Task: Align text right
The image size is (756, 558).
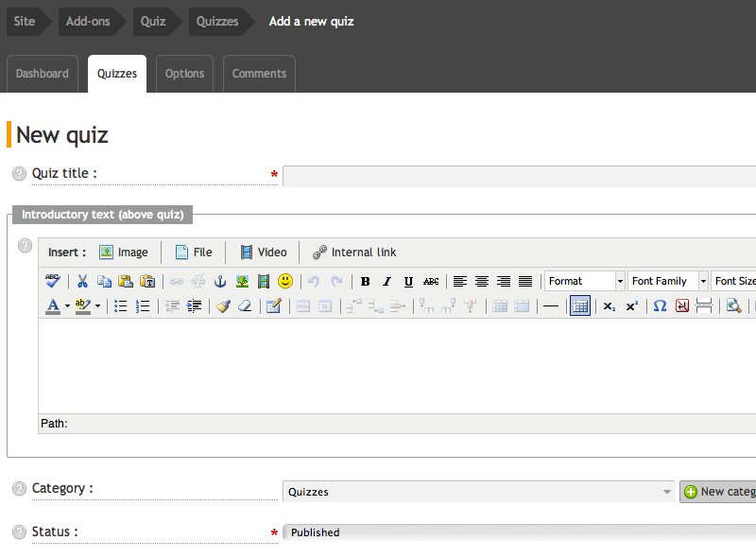Action: tap(504, 282)
